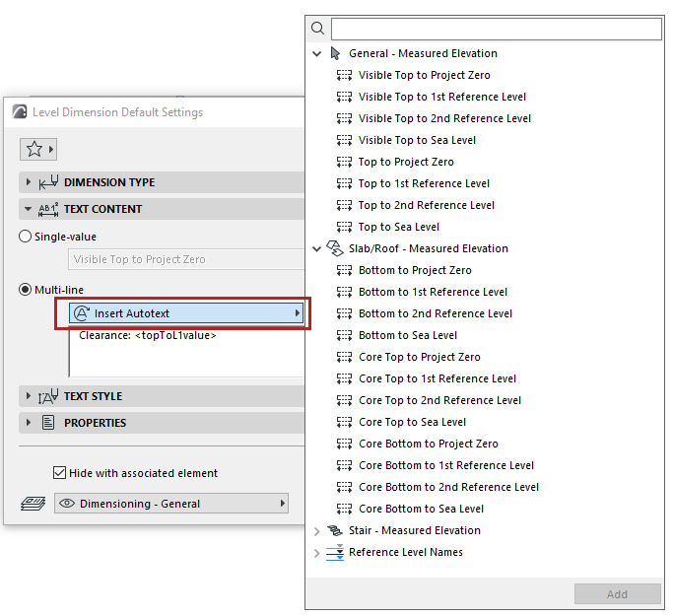673x616 pixels.
Task: Choose Visible Top to 1st Reference Level
Action: coord(442,97)
